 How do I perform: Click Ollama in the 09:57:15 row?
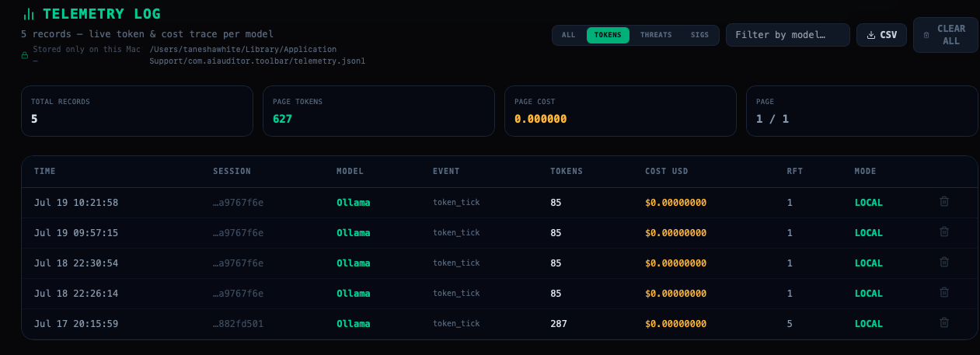tap(354, 232)
